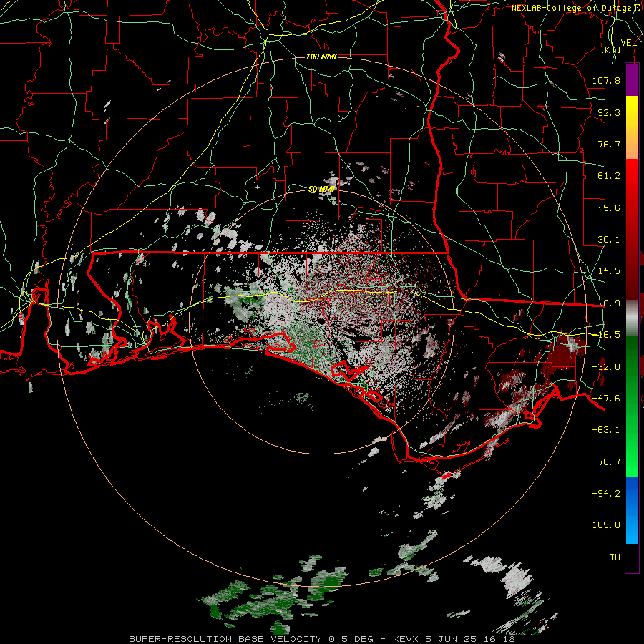644x644 pixels.
Task: Click the 100 NMI range ring label
Action: point(321,57)
